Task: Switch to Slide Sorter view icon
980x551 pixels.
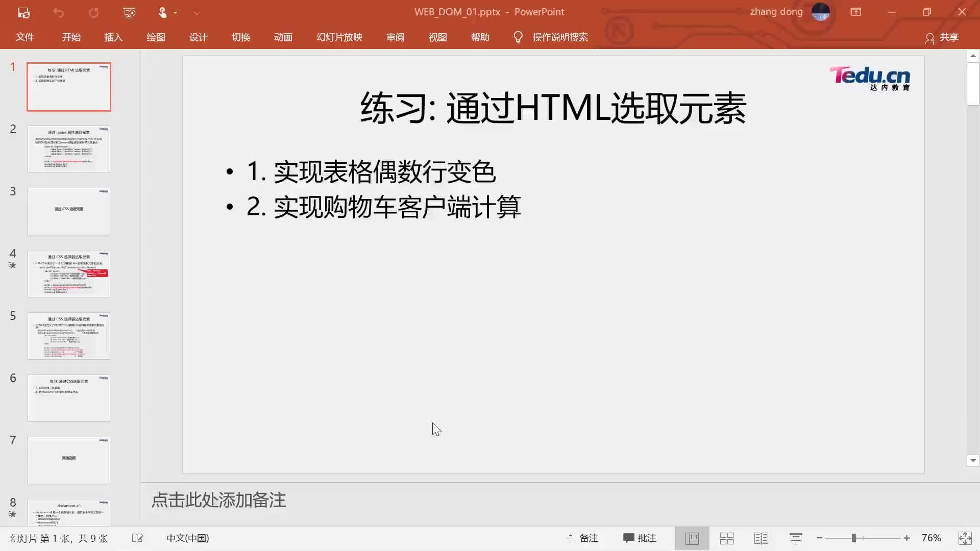Action: point(727,538)
